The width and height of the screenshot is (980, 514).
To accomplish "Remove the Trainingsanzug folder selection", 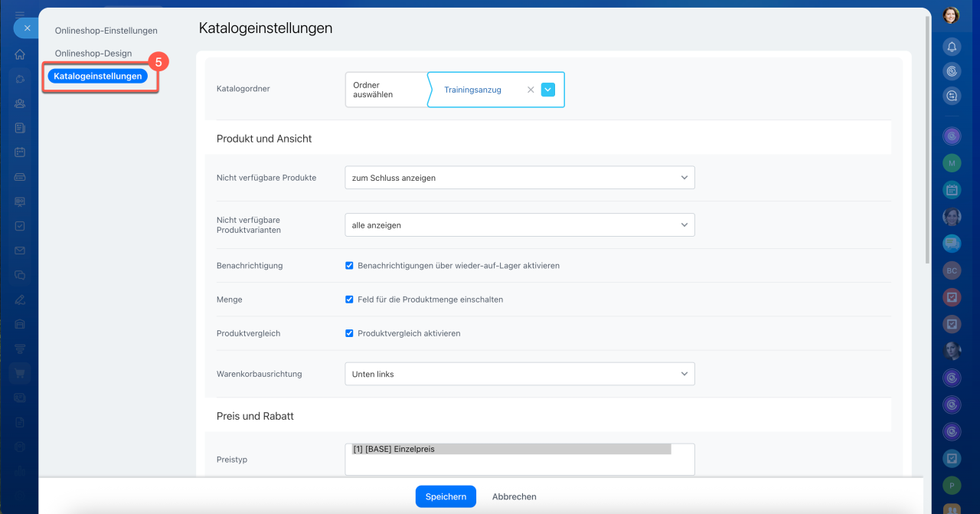I will coord(531,90).
